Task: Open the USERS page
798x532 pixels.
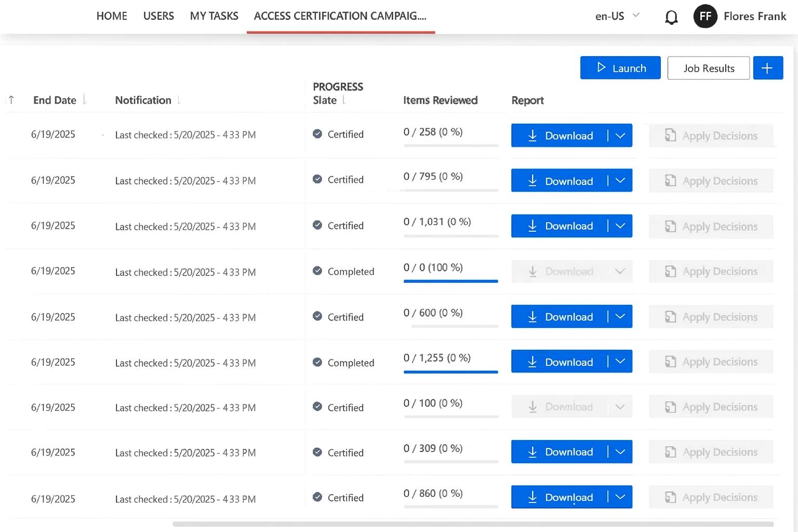Action: (158, 16)
